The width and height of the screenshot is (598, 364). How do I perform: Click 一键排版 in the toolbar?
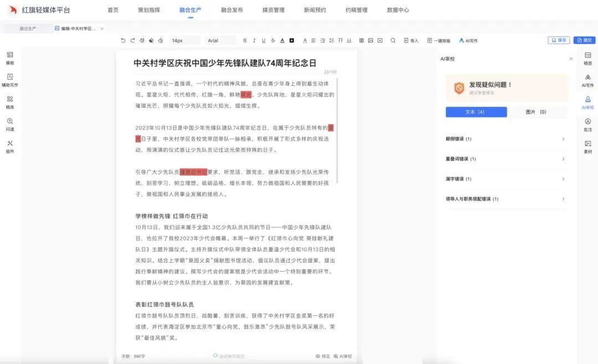pos(439,40)
